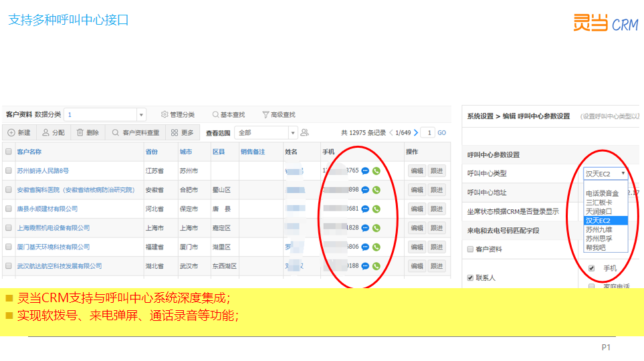This screenshot has width=644, height=361.
Task: Click 跟进 for 苏州朗诗人民路8号 row
Action: [x=437, y=171]
